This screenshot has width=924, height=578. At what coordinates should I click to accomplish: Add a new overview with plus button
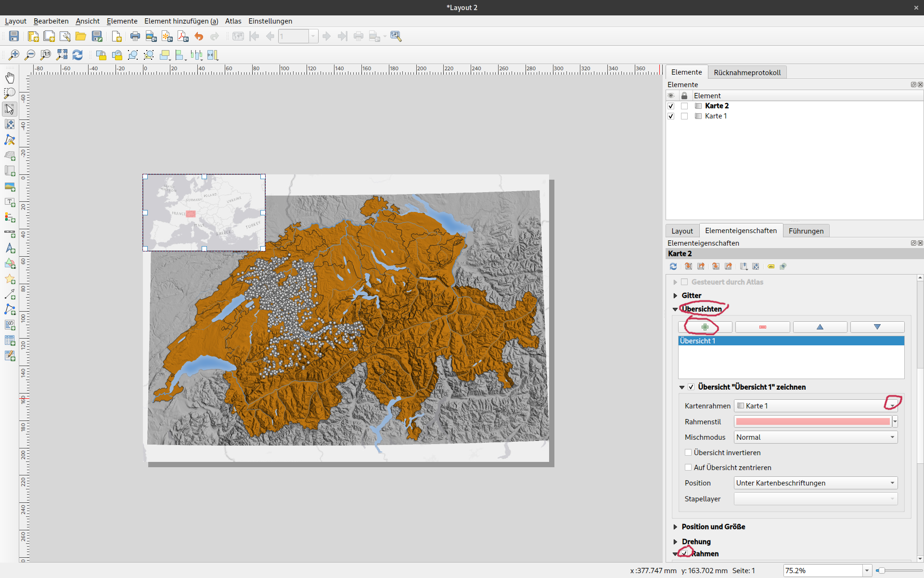(705, 327)
